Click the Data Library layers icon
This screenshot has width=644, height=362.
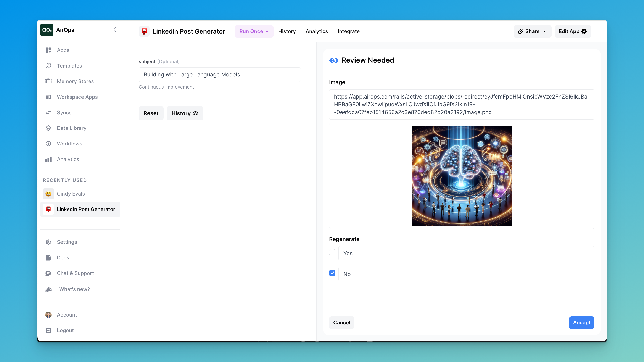pos(48,128)
